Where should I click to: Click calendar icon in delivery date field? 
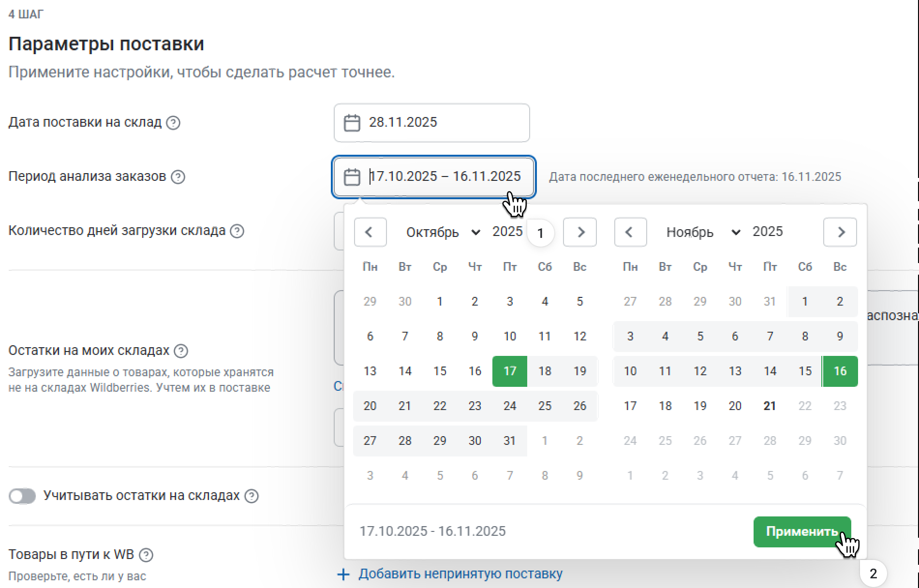click(352, 123)
